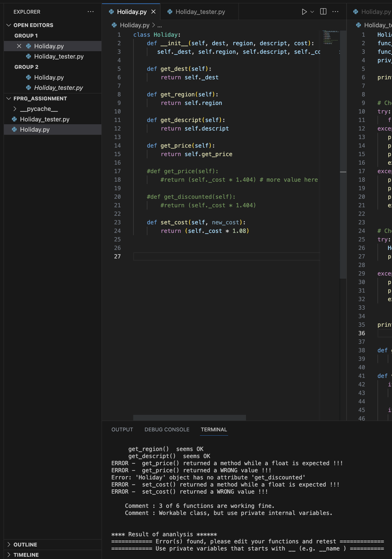Click the code minimap preview
Viewport: 392px width, 559px height.
(x=330, y=37)
